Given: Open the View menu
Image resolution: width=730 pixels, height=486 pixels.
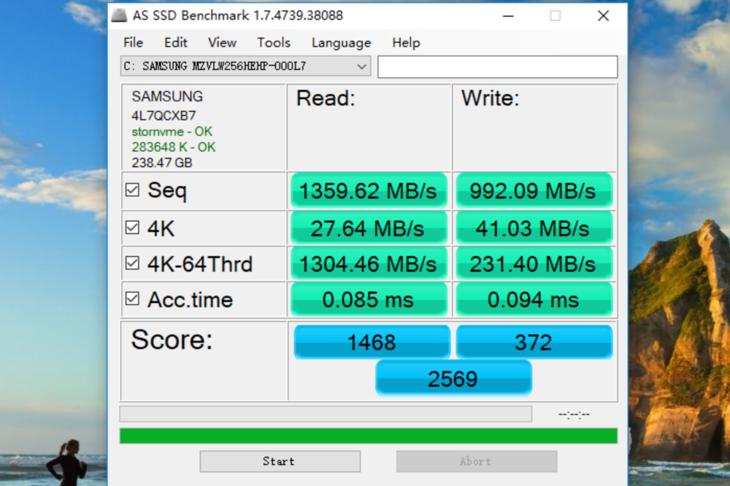Looking at the screenshot, I should pyautogui.click(x=222, y=42).
